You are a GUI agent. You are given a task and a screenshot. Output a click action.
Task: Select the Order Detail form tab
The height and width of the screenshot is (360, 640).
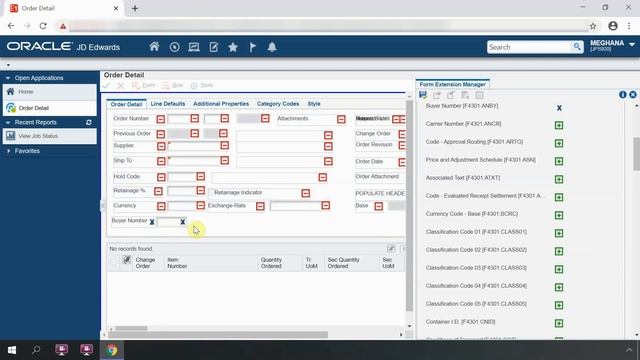click(126, 104)
